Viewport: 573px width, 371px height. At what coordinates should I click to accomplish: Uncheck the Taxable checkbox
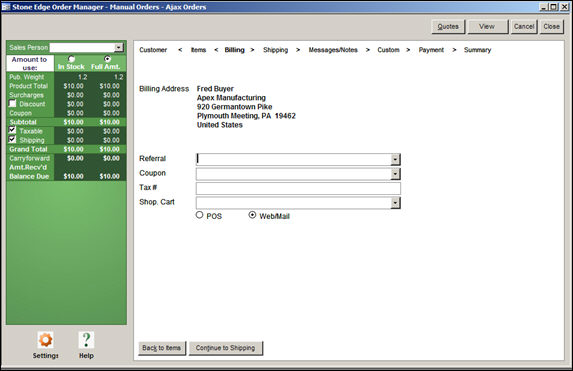coord(13,130)
